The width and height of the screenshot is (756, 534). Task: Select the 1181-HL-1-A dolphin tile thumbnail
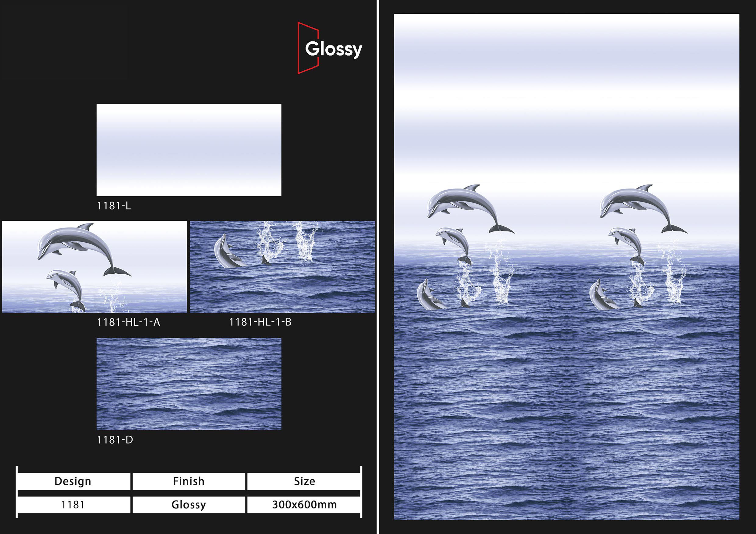pyautogui.click(x=94, y=267)
